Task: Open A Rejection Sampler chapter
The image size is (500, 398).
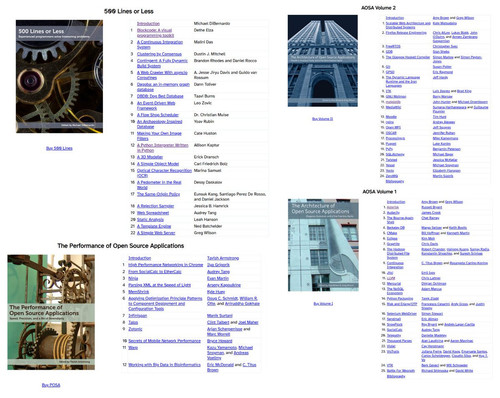Action: [x=156, y=206]
